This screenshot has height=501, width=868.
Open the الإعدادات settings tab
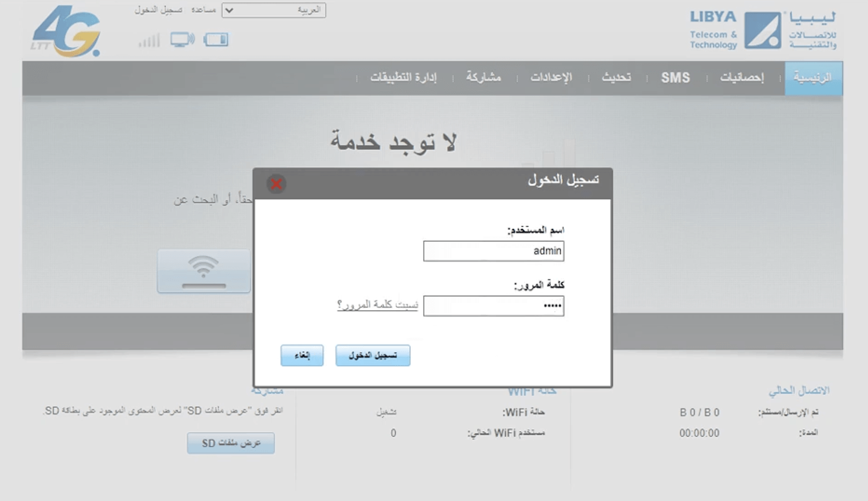pos(551,78)
